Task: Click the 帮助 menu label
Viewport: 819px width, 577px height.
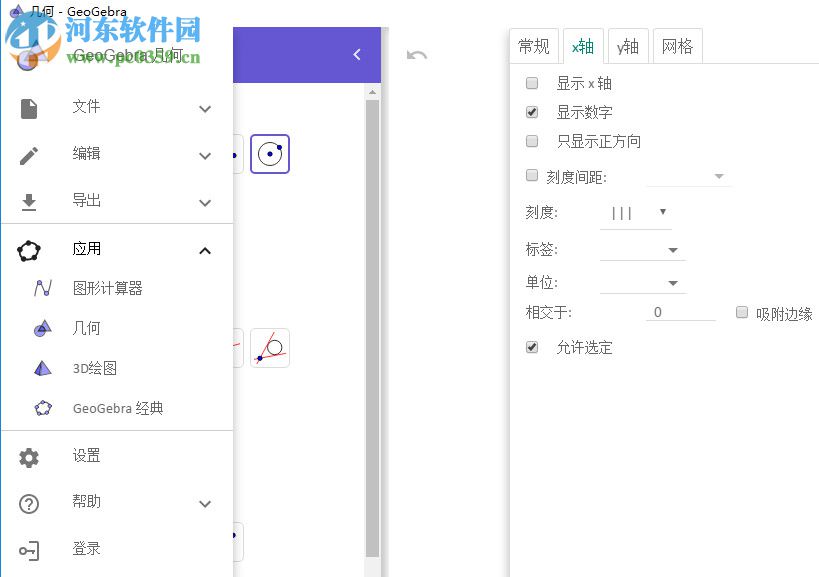Action: [x=87, y=502]
